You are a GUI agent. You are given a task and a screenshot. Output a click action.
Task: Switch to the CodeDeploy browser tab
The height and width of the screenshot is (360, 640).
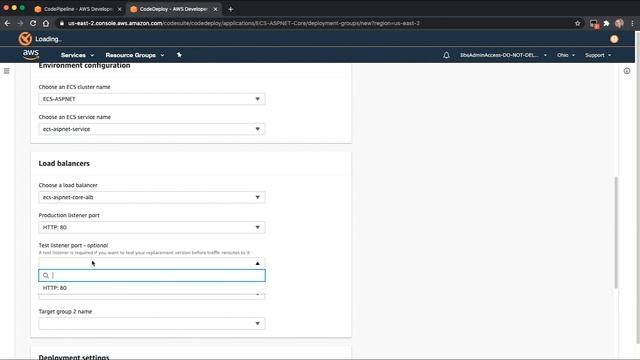(173, 9)
